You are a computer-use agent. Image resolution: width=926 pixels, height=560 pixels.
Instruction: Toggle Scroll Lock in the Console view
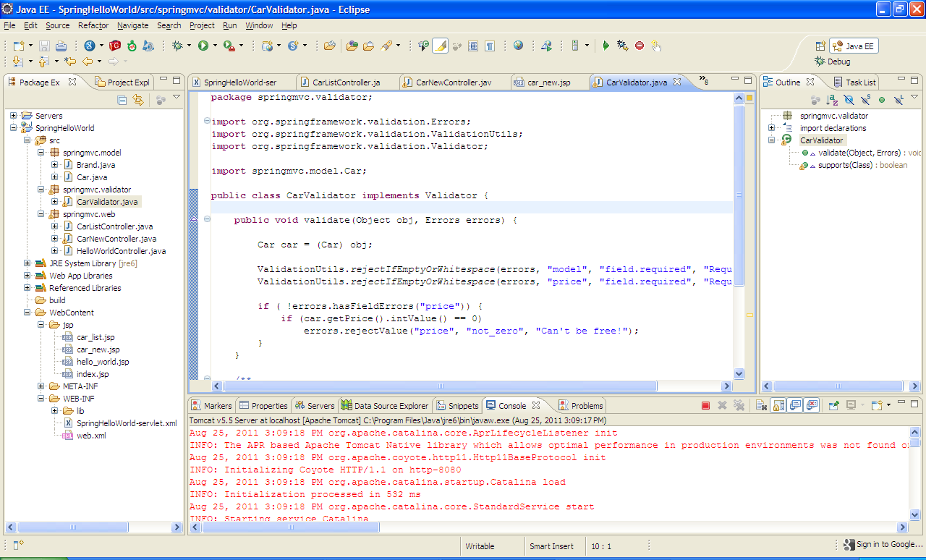[x=778, y=405]
